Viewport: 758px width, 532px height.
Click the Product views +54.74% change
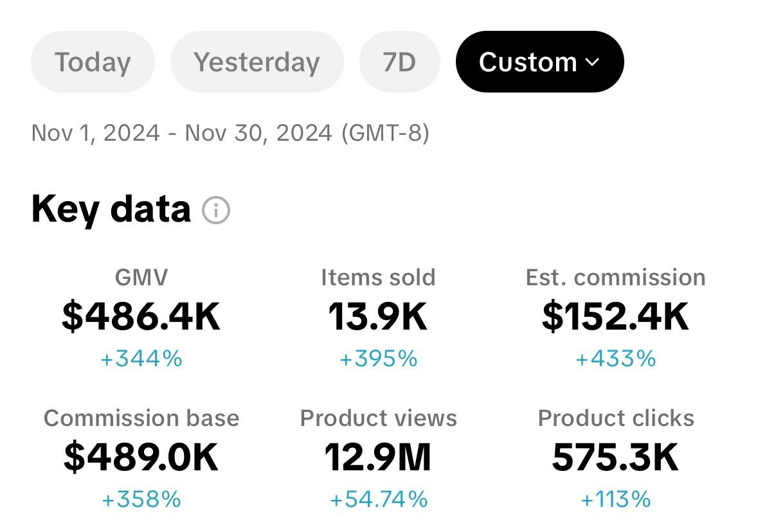[x=378, y=499]
